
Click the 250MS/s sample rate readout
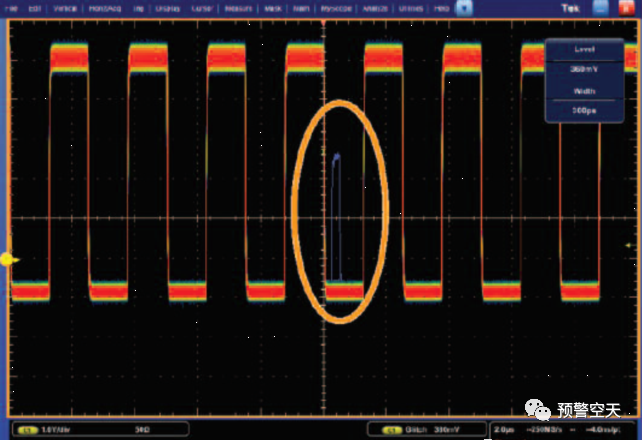coord(544,430)
